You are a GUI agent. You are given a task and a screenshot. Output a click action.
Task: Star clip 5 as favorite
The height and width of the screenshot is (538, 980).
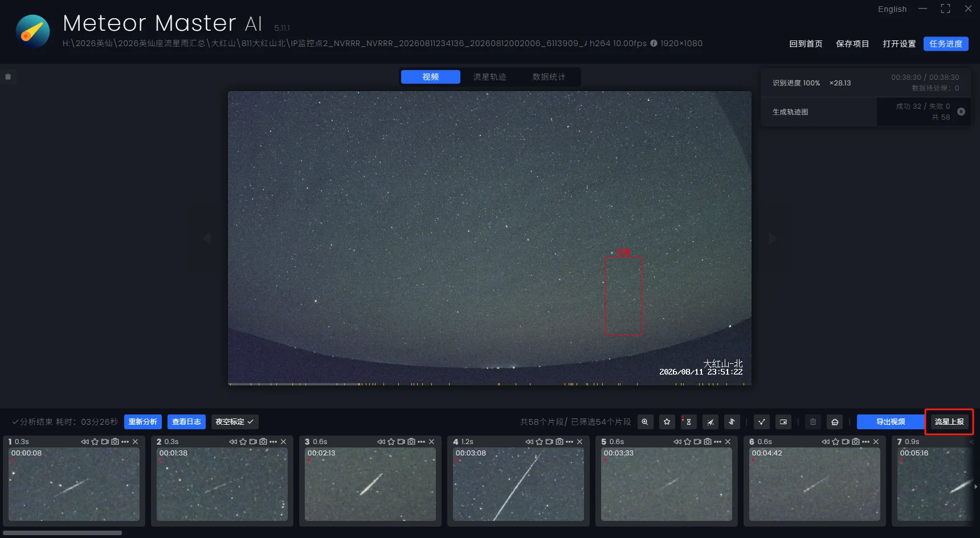coord(688,442)
